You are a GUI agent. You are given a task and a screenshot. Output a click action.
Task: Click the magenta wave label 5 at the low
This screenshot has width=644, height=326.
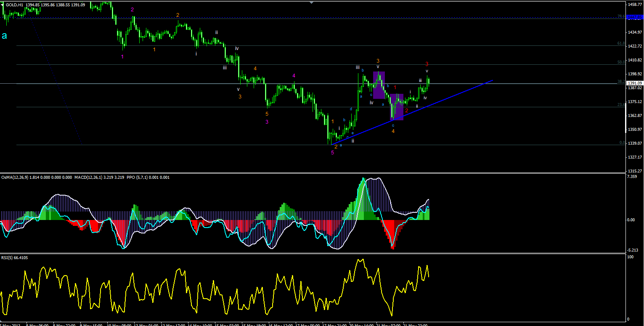click(332, 153)
